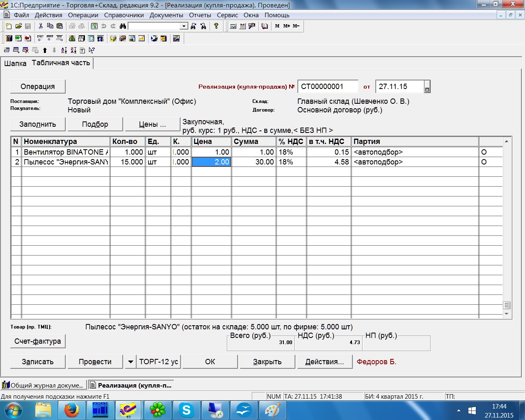Viewport: 525px width, 420px height.
Task: Open the calculator from toolbar
Action: pos(233,26)
